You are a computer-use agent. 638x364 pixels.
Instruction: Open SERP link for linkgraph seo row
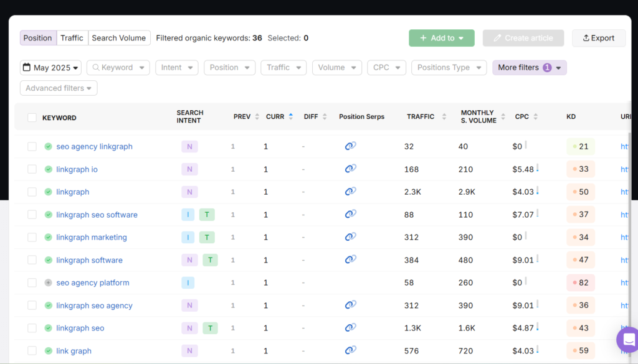(350, 327)
